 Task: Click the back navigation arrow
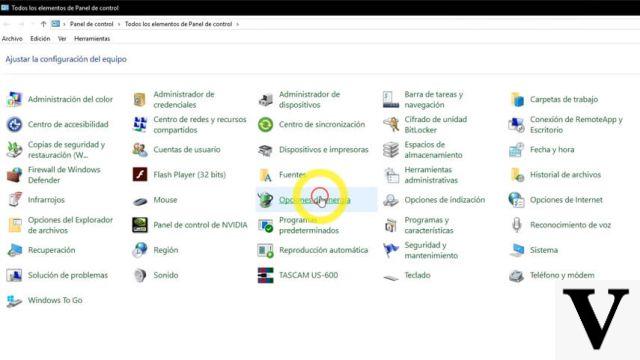[7, 24]
